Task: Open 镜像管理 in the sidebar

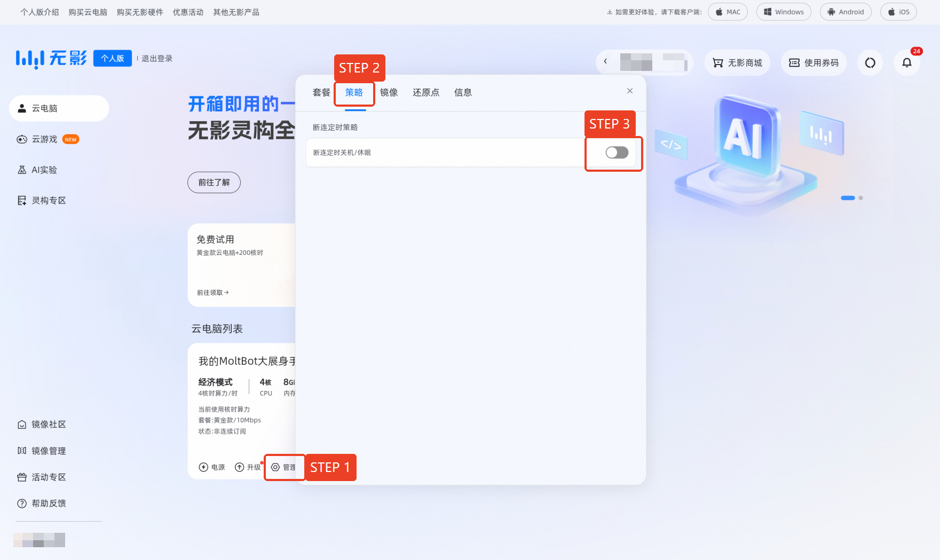Action: pos(42,451)
